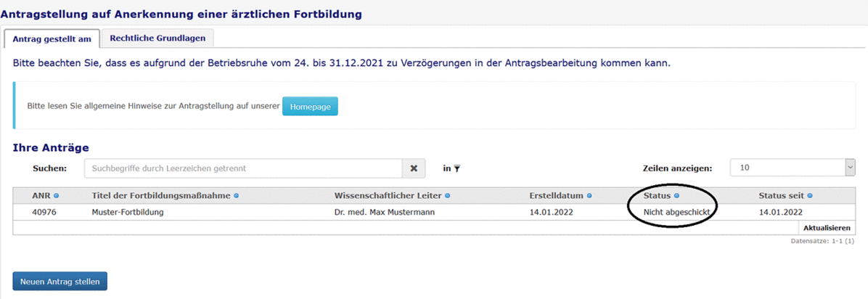Click the sort dot beside Status

point(676,196)
